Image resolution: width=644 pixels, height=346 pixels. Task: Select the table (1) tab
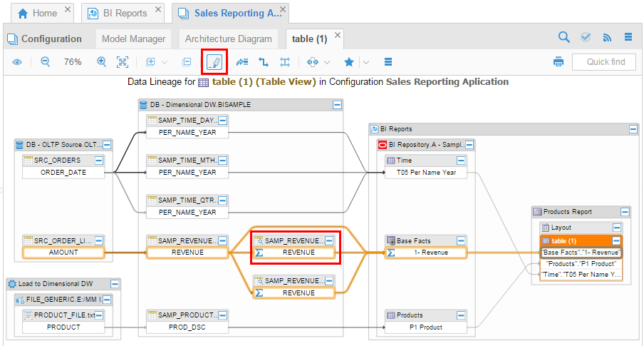coord(310,39)
